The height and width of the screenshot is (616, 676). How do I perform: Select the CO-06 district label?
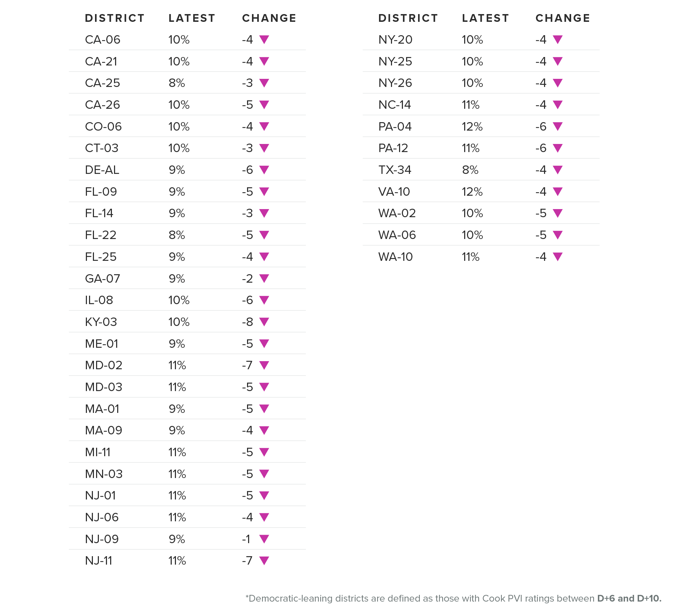click(103, 126)
